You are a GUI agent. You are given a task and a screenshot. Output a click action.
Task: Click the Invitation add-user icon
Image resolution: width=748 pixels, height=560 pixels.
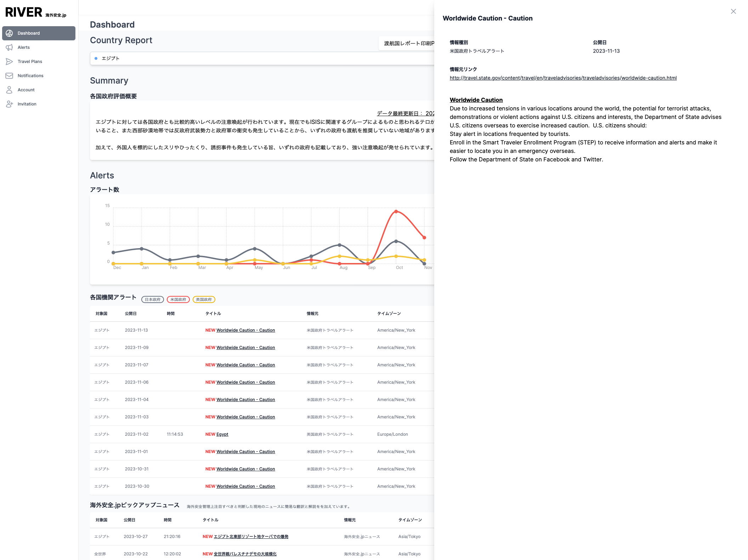click(x=10, y=104)
